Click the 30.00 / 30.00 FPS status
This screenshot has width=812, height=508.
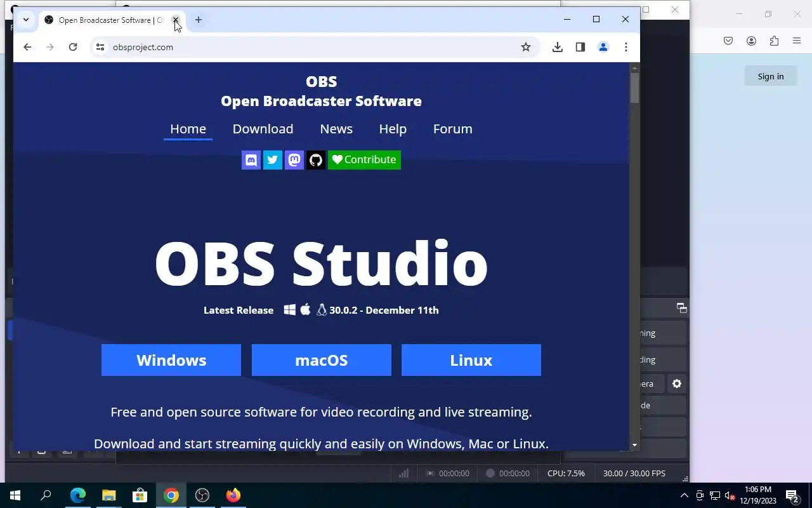634,473
